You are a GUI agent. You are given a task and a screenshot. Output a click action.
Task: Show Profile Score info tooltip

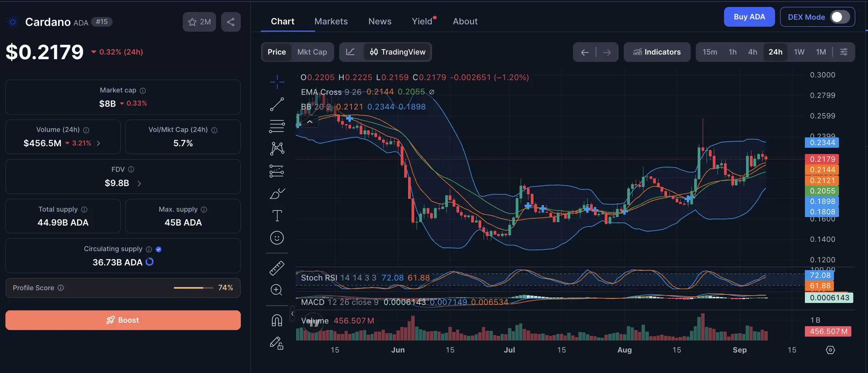click(x=61, y=288)
